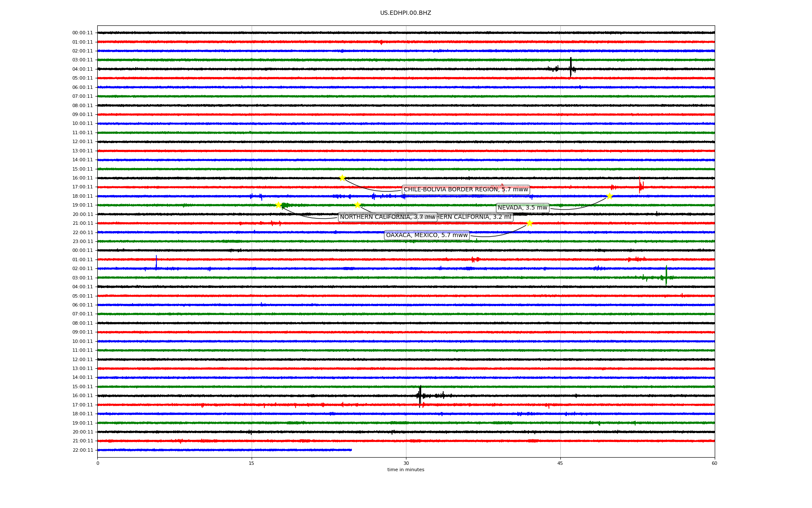Click the 22:00:11 label at the bottom
The height and width of the screenshot is (508, 812).
click(82, 450)
